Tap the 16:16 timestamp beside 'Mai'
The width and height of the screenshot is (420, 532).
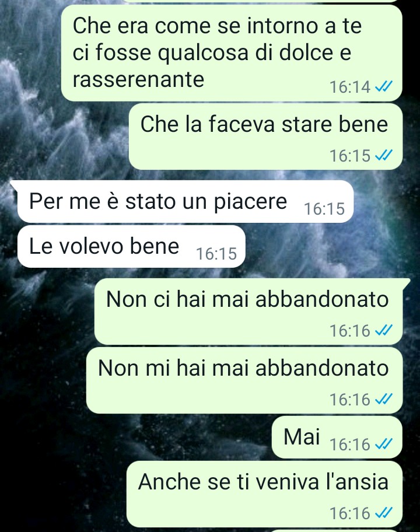350,444
